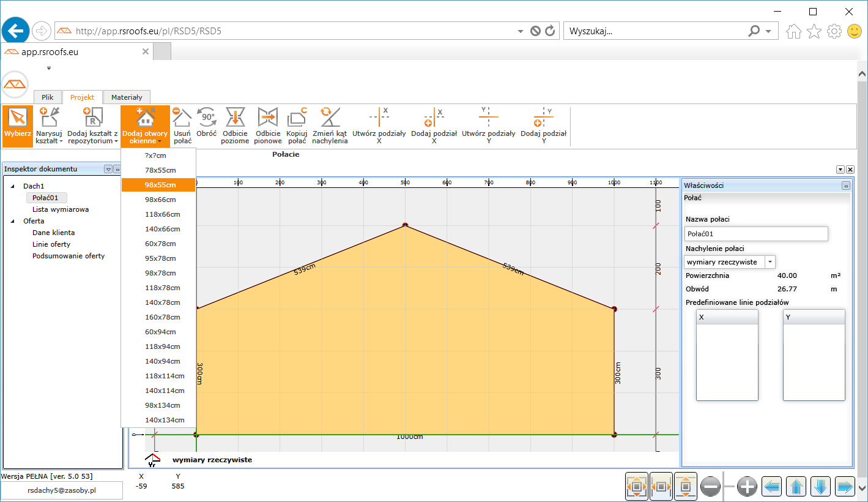Screen dimensions: 868x502
Task: Collapse the Dach1 tree node
Action: pyautogui.click(x=13, y=186)
